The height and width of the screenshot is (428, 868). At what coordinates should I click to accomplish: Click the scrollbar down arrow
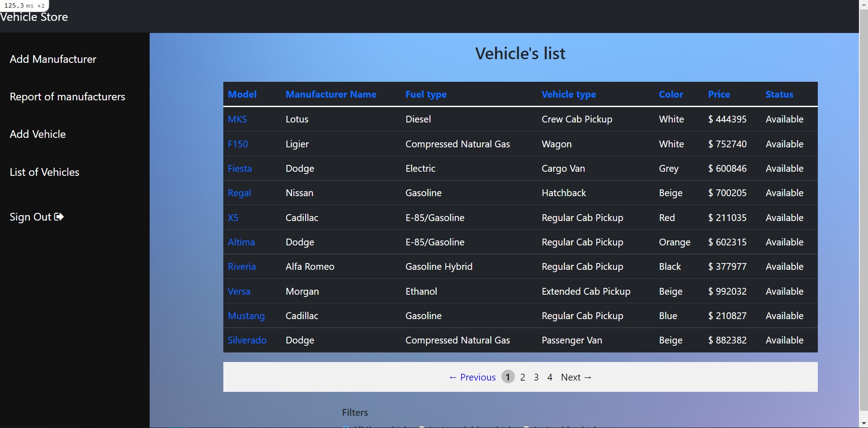(863, 423)
